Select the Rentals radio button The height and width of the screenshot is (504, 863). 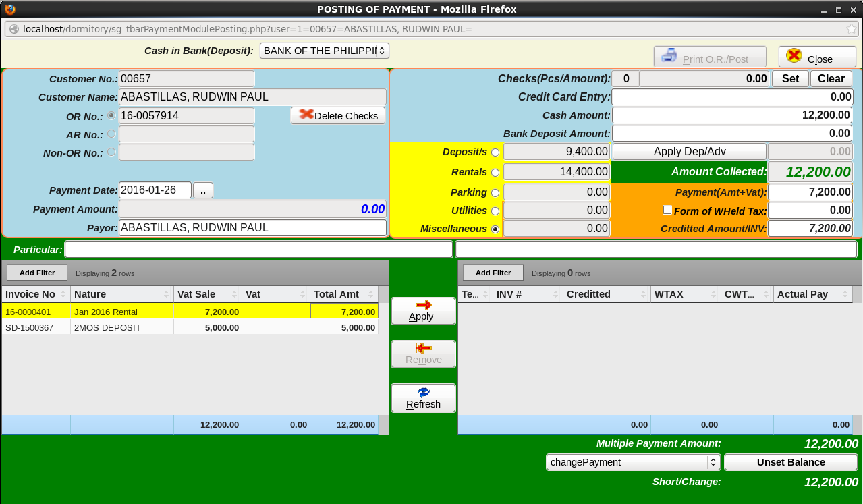(495, 173)
